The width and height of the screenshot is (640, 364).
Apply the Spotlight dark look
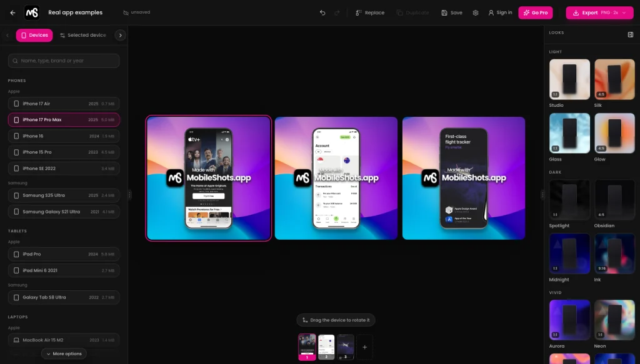click(569, 200)
